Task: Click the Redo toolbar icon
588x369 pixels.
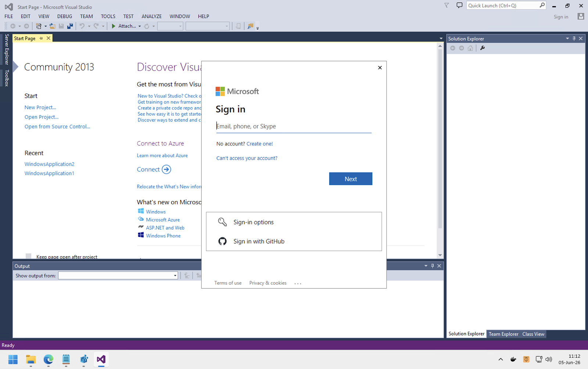Action: (x=96, y=26)
